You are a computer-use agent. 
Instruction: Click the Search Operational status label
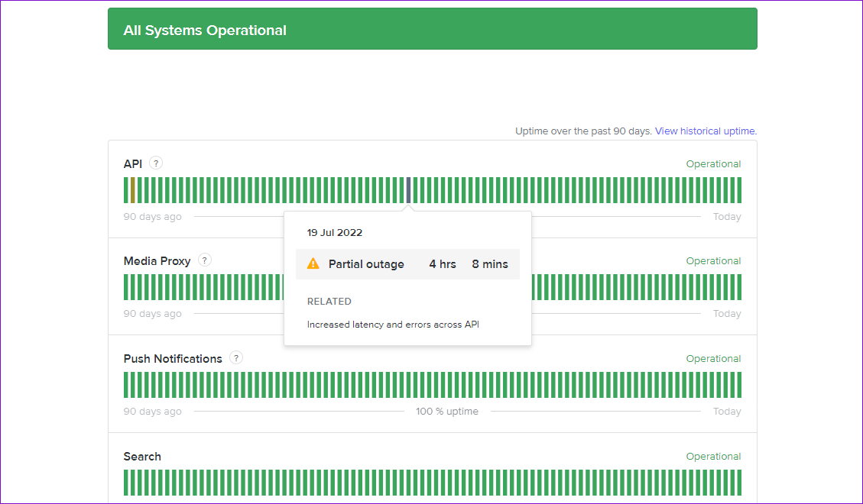[x=713, y=456]
